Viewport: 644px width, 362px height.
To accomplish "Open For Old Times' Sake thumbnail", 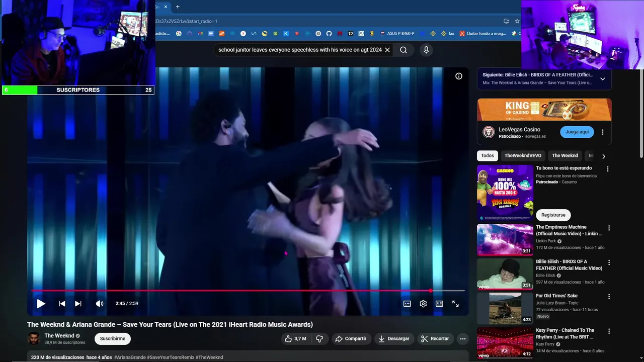I will click(505, 309).
